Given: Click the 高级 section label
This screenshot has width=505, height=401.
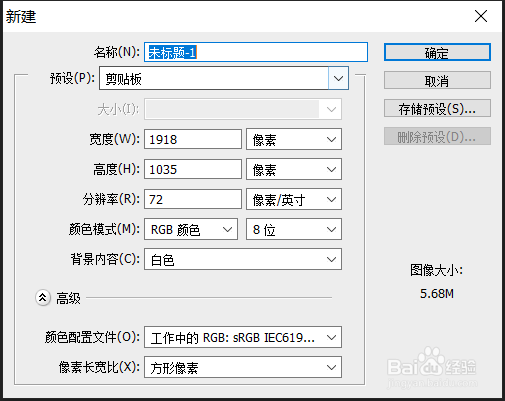Looking at the screenshot, I should tap(68, 298).
